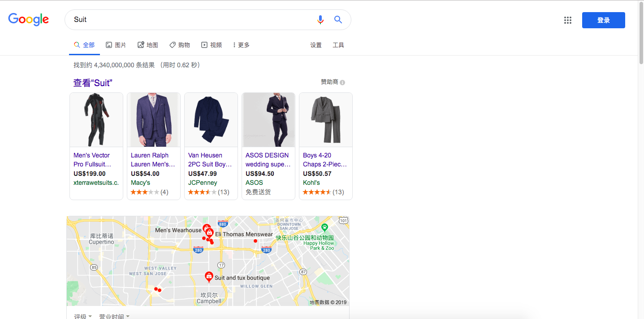Switch to 图片 tab
The width and height of the screenshot is (644, 319).
[x=116, y=45]
